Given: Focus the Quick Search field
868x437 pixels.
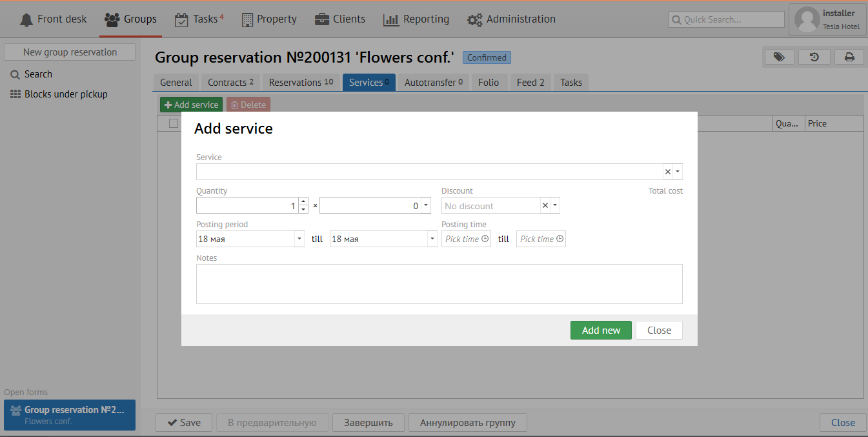Looking at the screenshot, I should pyautogui.click(x=727, y=19).
